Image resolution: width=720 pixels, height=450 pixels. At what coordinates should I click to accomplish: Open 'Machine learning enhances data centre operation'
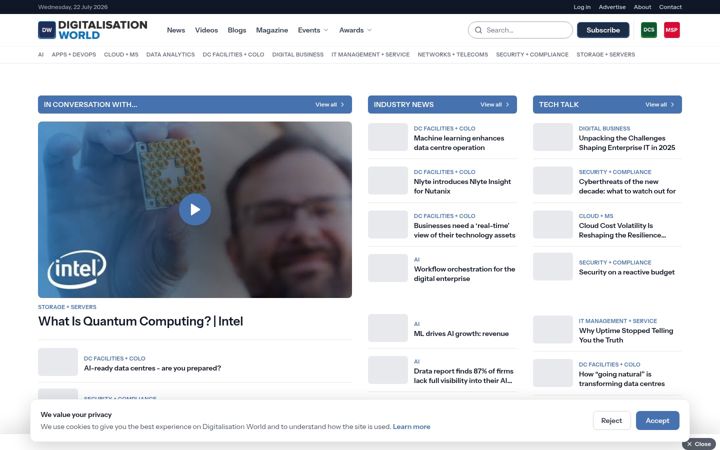click(x=459, y=143)
